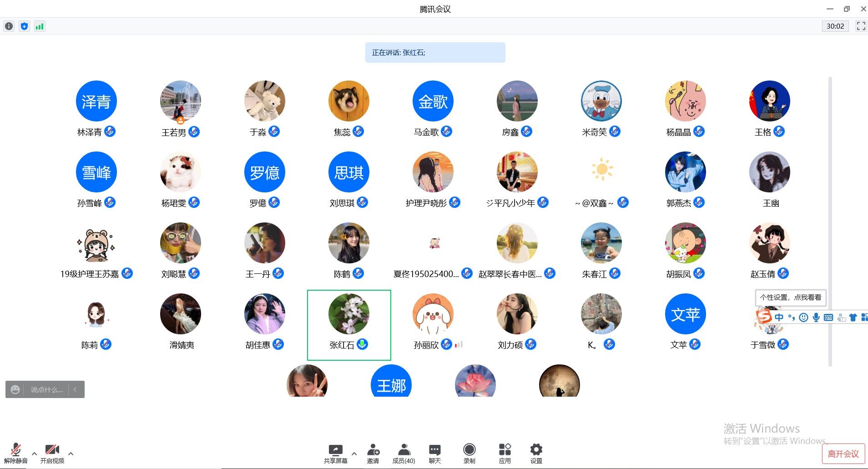Check network signal status icon
Screen dimensions: 868x469
click(40, 26)
